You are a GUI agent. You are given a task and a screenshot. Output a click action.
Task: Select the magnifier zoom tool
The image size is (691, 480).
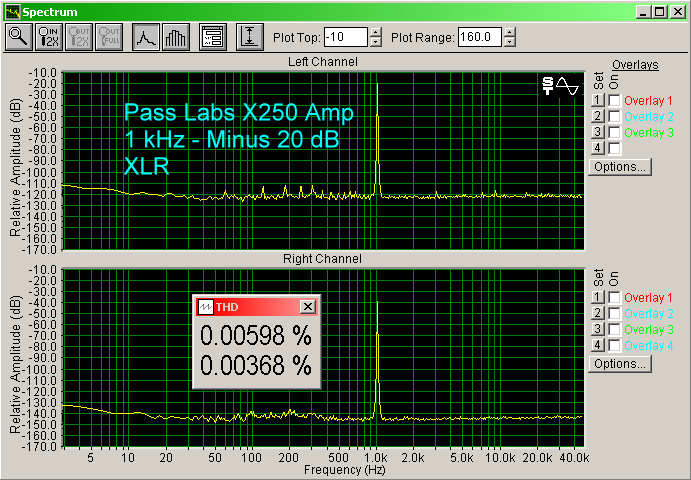point(18,37)
